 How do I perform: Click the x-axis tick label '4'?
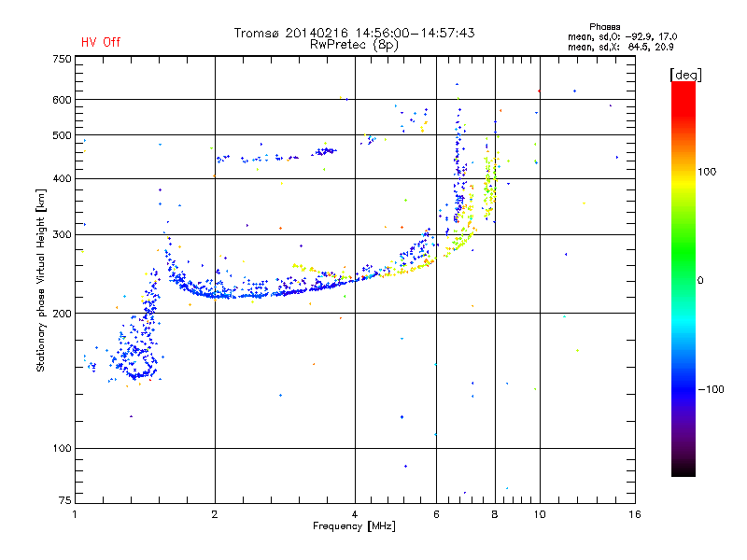(355, 514)
